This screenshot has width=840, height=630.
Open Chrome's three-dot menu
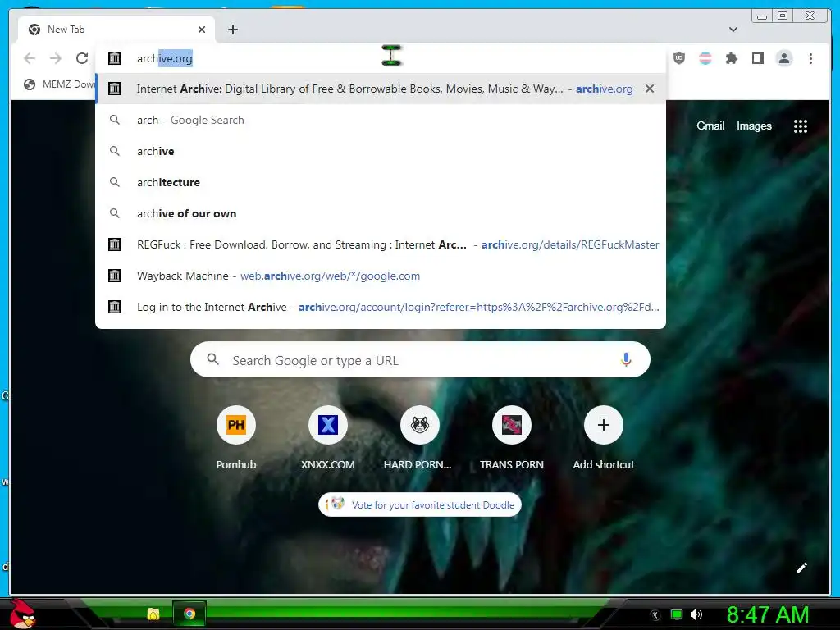(810, 58)
